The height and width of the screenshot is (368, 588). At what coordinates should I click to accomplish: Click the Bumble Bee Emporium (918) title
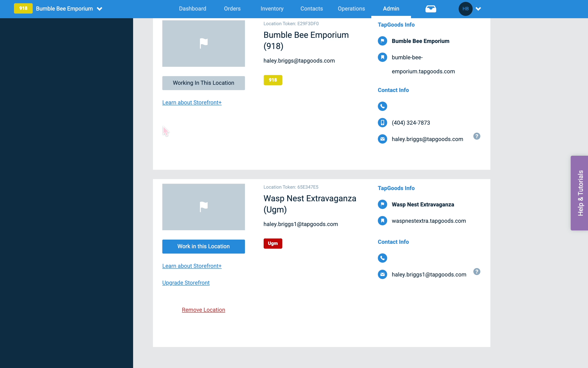306,40
